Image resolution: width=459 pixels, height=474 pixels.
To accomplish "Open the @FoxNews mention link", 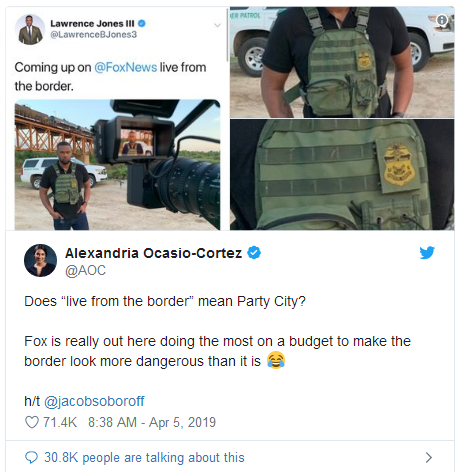I will (126, 67).
